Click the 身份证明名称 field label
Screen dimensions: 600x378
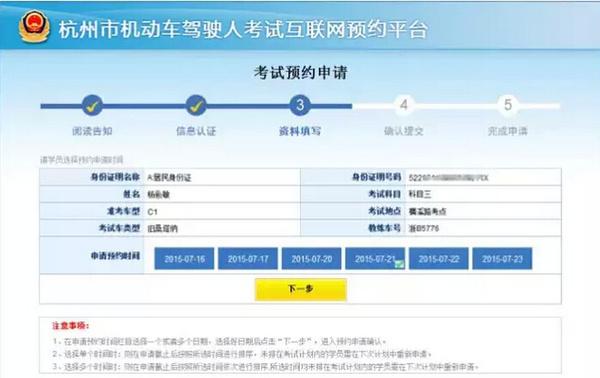[x=115, y=177]
